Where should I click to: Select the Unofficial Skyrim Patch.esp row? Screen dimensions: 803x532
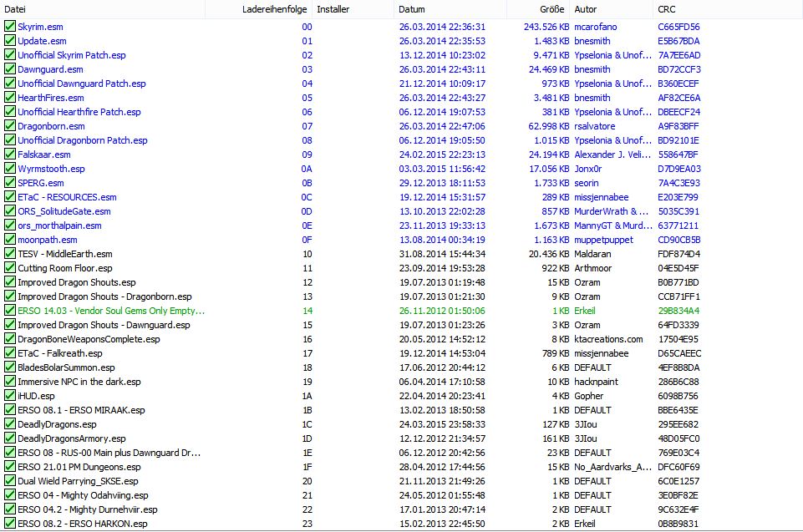[72, 55]
